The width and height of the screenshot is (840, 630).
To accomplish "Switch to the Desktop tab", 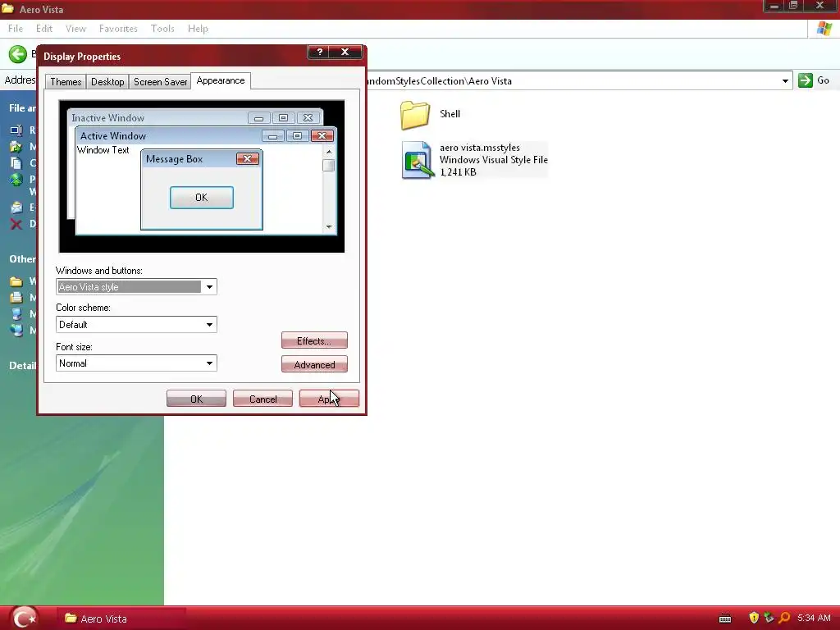I will 107,82.
